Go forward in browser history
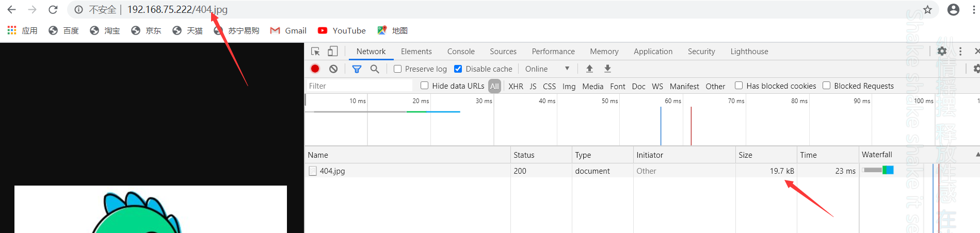This screenshot has height=233, width=980. (32, 9)
